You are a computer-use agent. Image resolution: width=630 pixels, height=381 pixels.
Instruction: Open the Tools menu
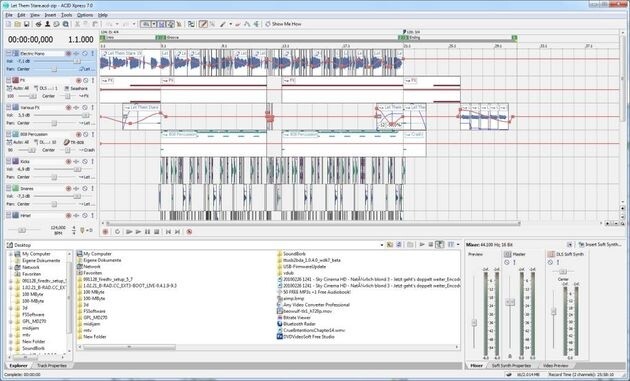tap(67, 15)
